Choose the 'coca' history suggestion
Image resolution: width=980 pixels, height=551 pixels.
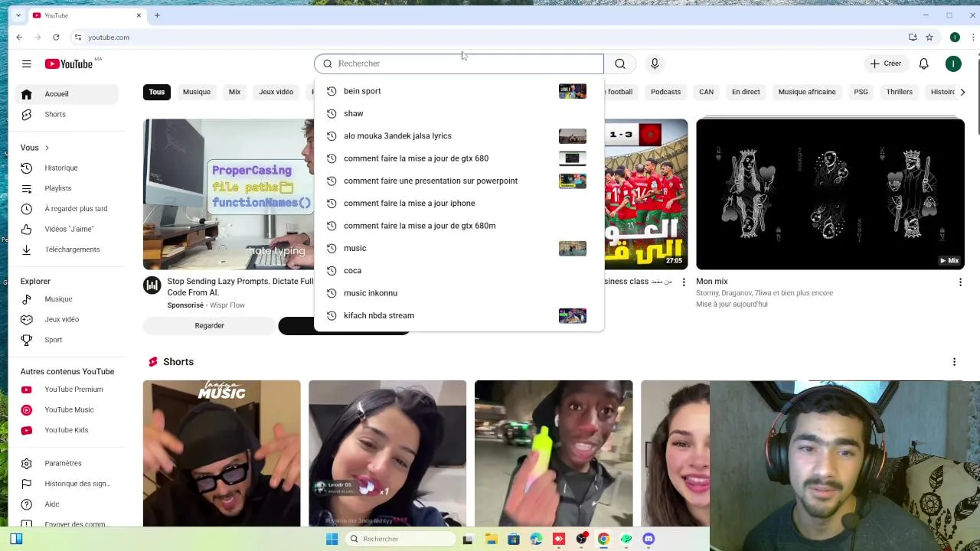point(459,270)
